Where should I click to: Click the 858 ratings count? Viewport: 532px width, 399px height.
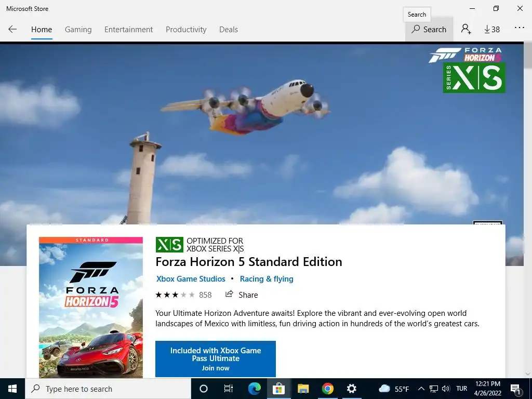click(x=205, y=295)
